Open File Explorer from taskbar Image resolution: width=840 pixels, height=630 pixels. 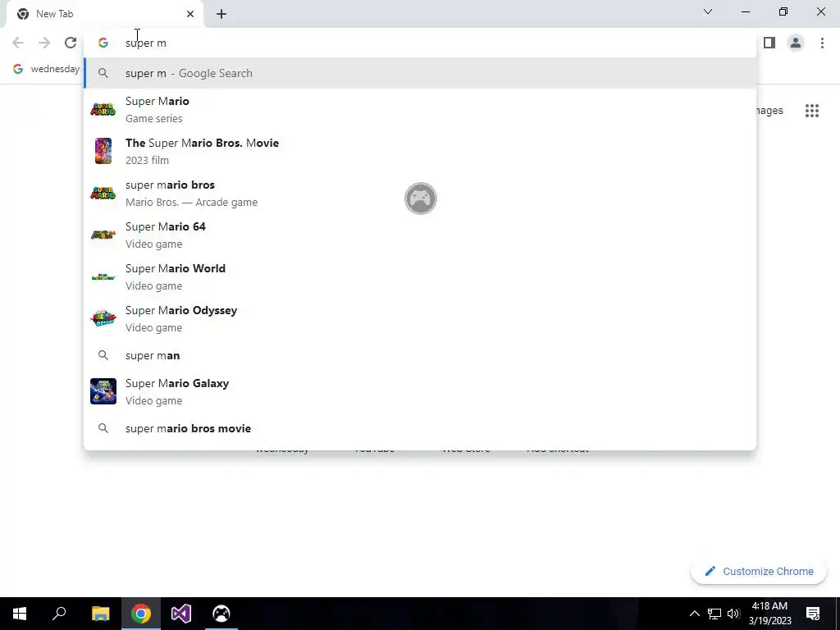pos(100,614)
